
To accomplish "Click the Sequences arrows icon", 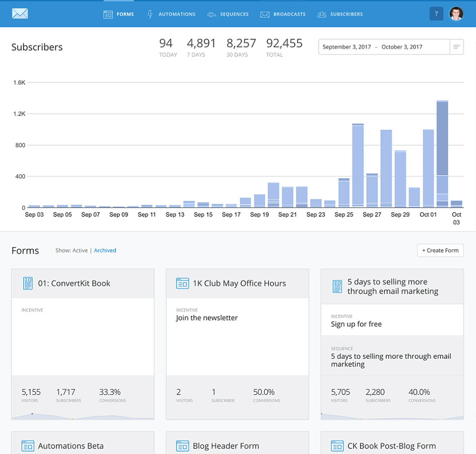I will [x=212, y=14].
